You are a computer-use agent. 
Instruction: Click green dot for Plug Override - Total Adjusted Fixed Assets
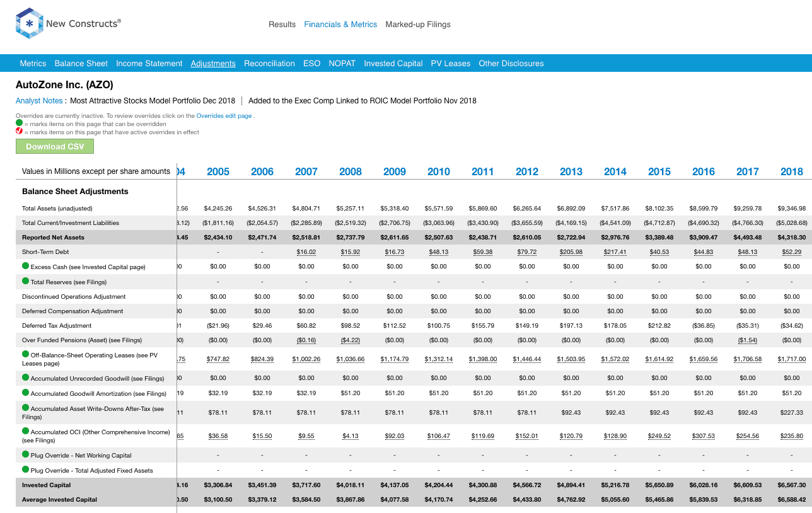(25, 470)
